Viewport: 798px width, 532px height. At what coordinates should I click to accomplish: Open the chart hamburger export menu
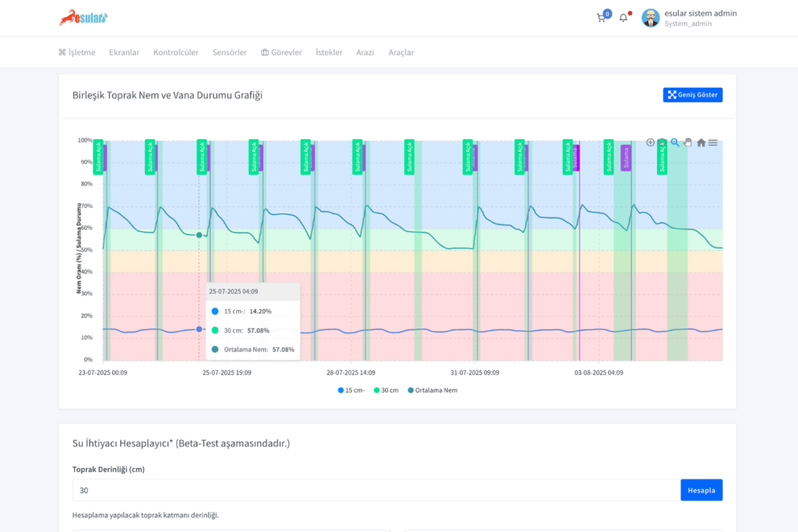point(713,143)
